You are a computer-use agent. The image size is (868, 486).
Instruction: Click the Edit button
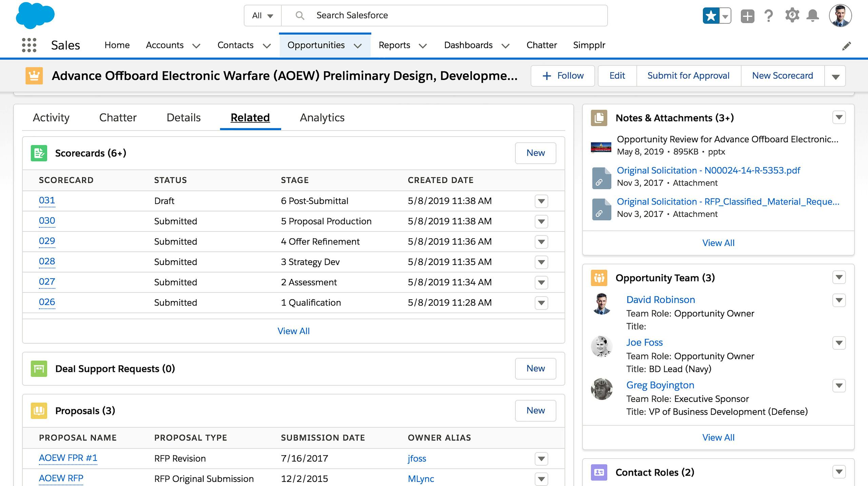coord(617,76)
